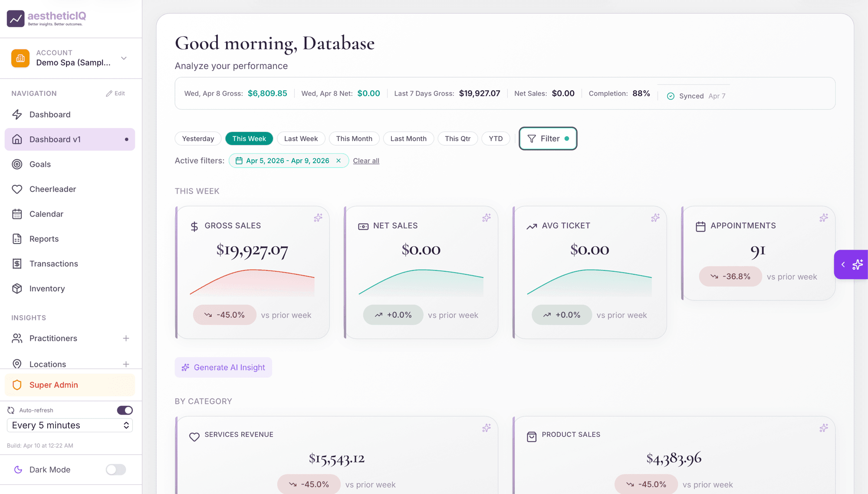Click the pencil Edit navigation icon
Screen dimensions: 868x494
109,93
